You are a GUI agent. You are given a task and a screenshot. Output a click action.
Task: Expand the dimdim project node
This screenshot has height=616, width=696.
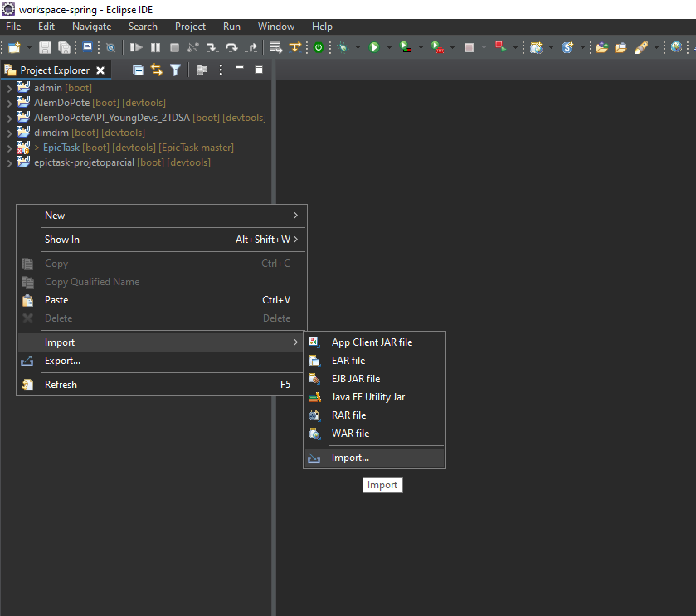point(9,133)
